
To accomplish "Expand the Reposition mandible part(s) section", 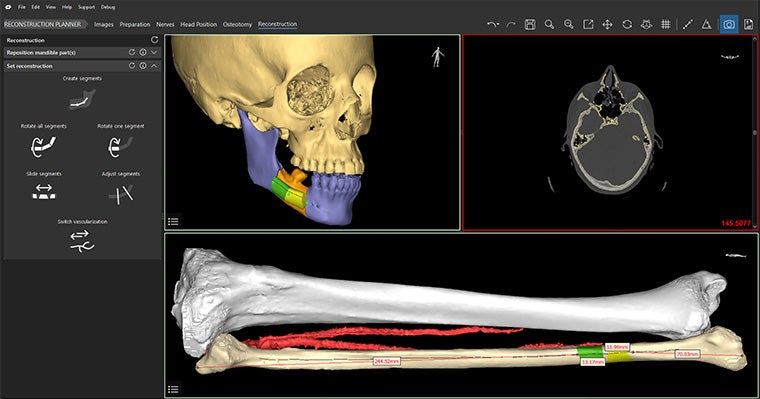I will [154, 52].
